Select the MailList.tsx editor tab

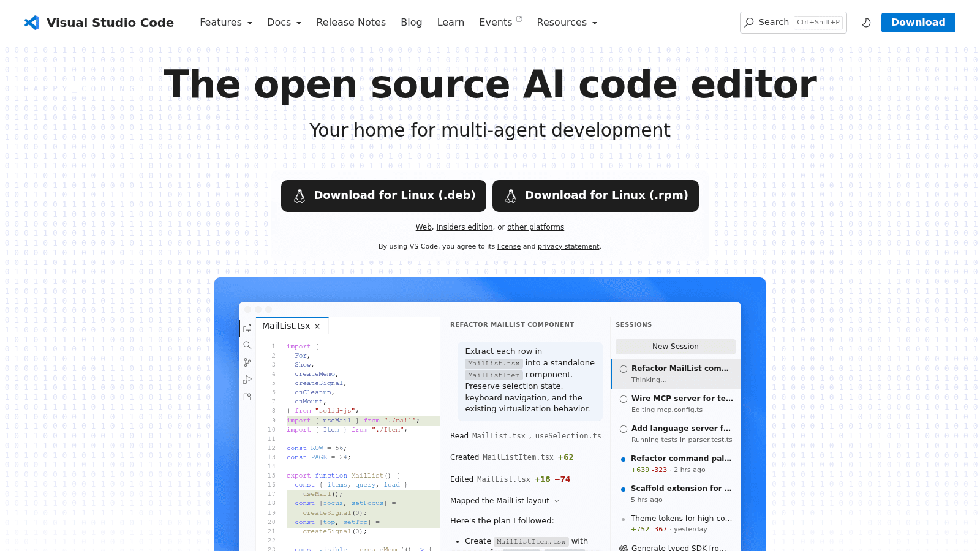292,326
